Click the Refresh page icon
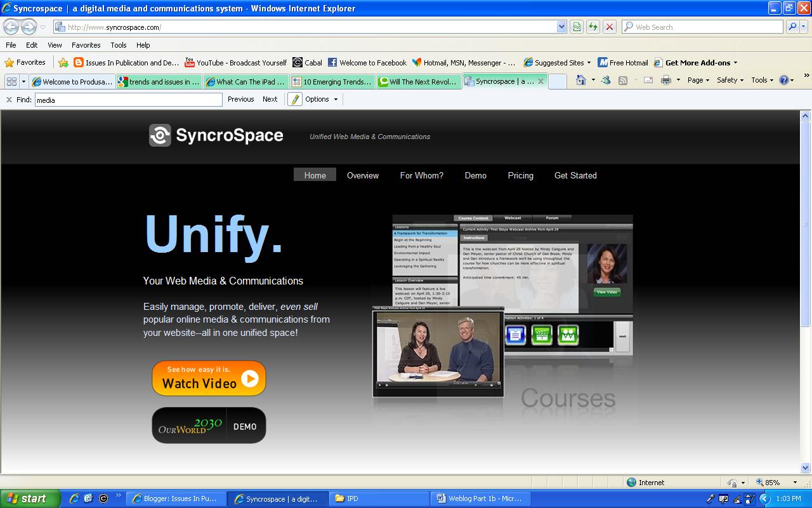Screen dimensions: 812x508 tap(593, 27)
